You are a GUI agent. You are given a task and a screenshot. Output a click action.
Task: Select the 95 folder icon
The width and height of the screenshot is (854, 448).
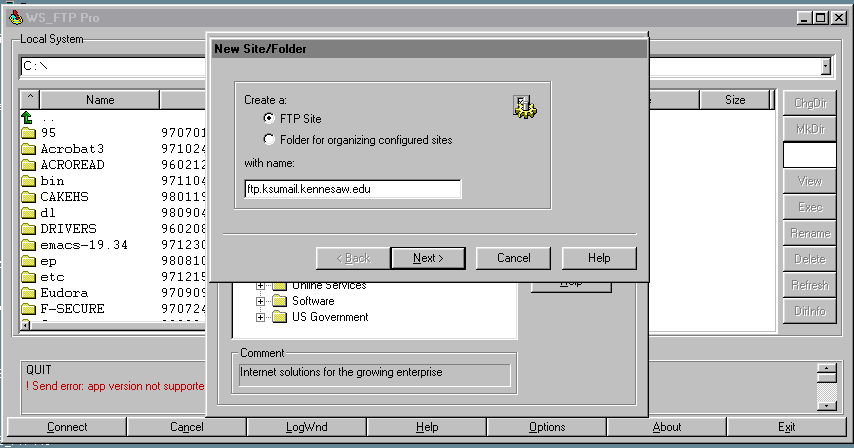click(x=28, y=133)
